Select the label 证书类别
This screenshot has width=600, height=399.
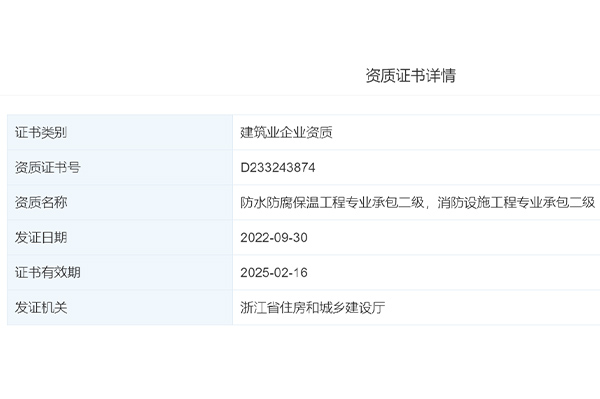pos(41,132)
